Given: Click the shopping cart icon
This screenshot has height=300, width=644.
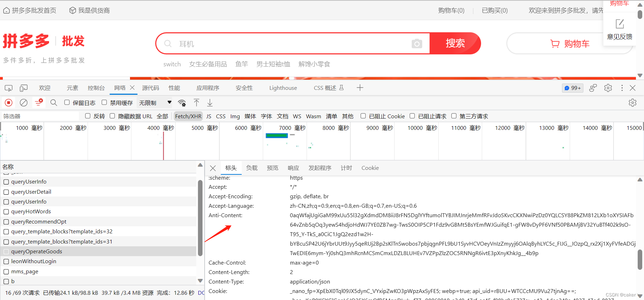Looking at the screenshot, I should [555, 44].
